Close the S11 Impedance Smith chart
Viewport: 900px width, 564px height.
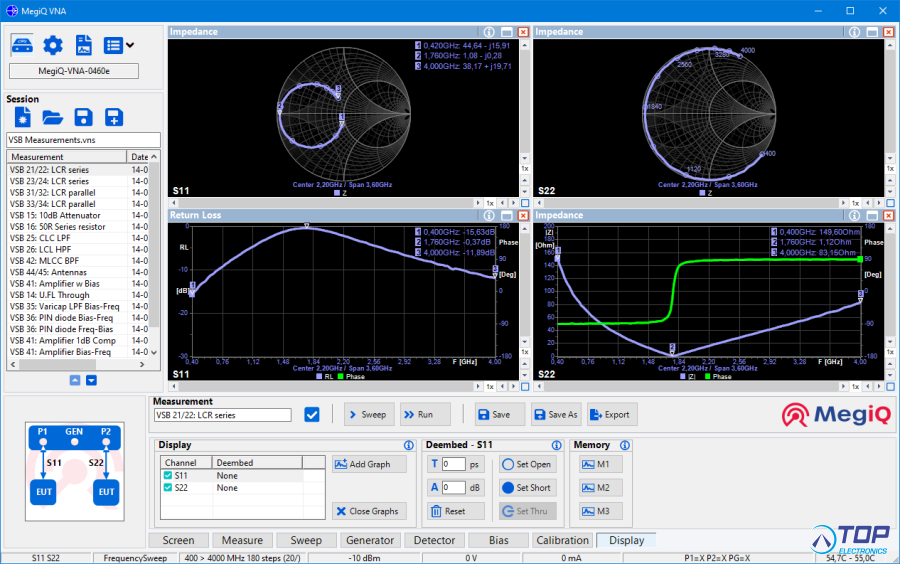(523, 32)
